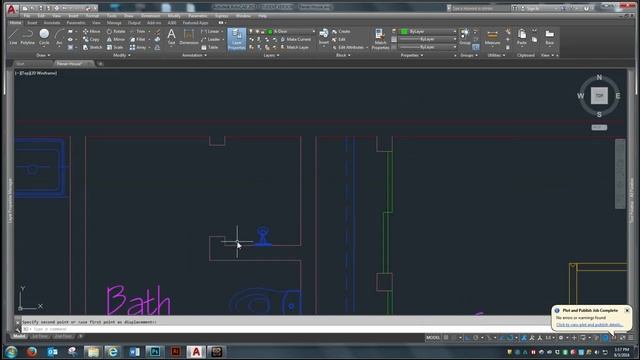
Task: Toggle annotation visibility in status bar
Action: (524, 338)
